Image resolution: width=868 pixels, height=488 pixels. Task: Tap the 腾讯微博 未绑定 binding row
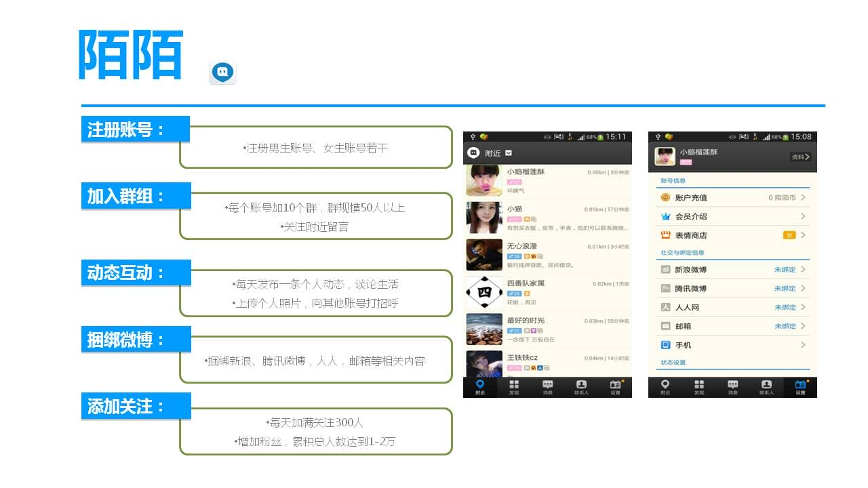(732, 288)
